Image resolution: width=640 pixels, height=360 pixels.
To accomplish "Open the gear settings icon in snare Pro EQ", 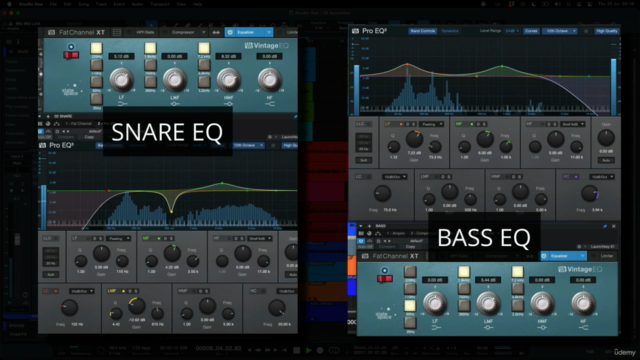I will point(273,145).
